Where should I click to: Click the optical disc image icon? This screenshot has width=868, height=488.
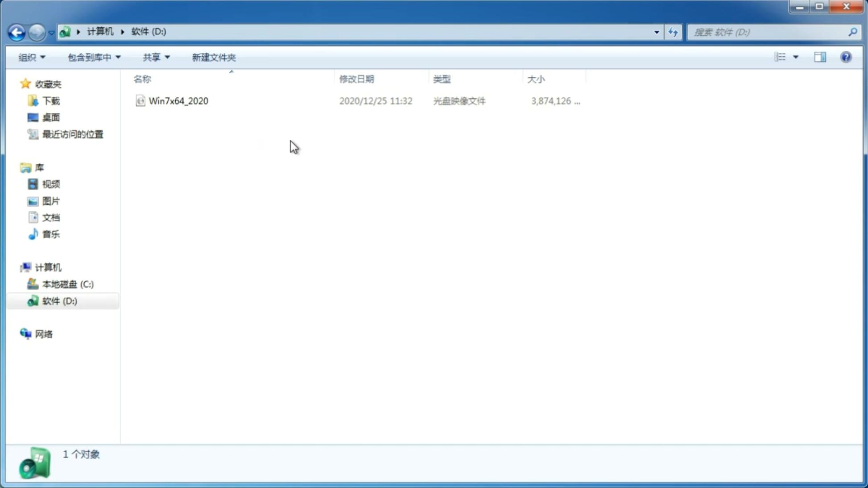coord(140,101)
